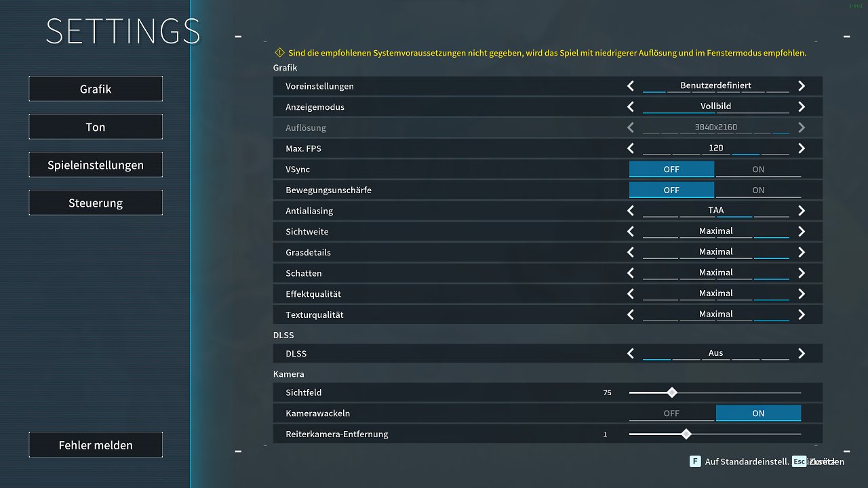Click right arrow for Auflösung
868x488 pixels.
(802, 127)
